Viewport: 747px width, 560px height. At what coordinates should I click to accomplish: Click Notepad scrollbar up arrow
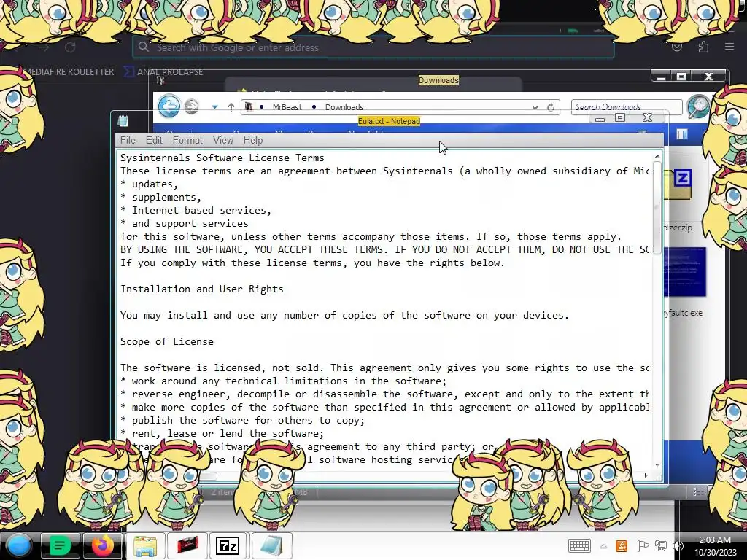click(x=657, y=156)
